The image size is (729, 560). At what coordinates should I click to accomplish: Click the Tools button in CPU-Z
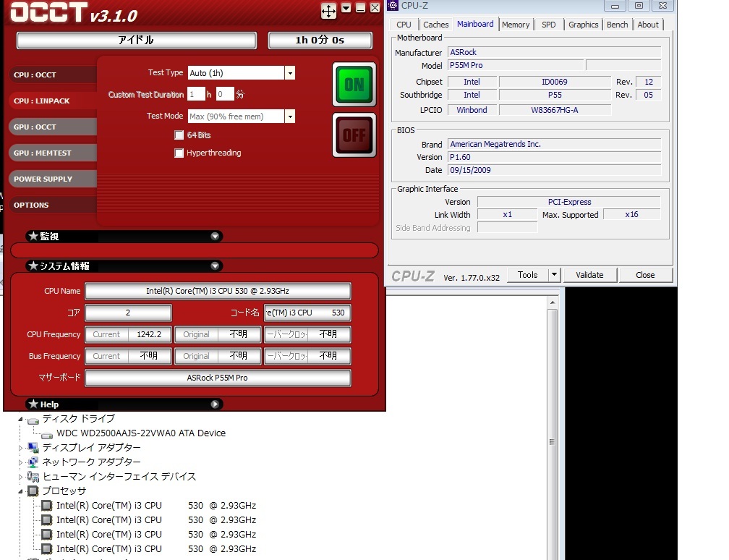[527, 275]
